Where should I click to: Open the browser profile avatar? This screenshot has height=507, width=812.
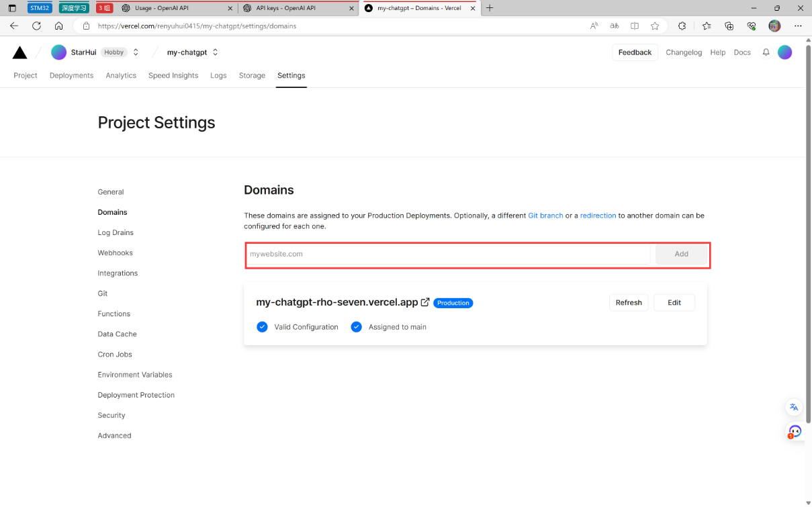[x=774, y=26]
